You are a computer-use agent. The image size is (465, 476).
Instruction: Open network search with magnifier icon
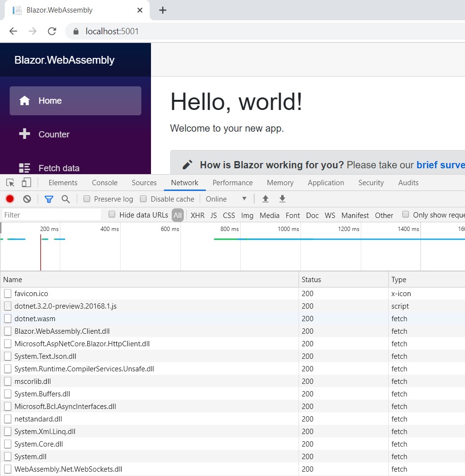tap(66, 199)
